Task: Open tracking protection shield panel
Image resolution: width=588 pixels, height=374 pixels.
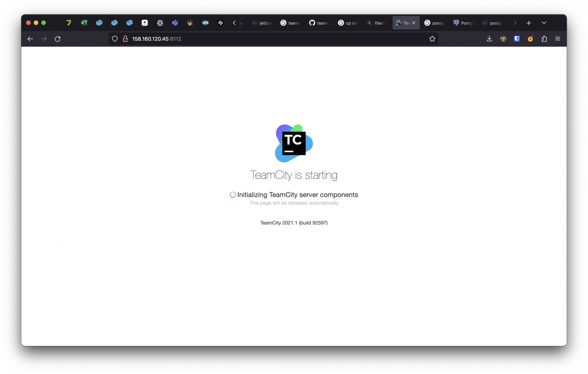Action: pos(115,39)
